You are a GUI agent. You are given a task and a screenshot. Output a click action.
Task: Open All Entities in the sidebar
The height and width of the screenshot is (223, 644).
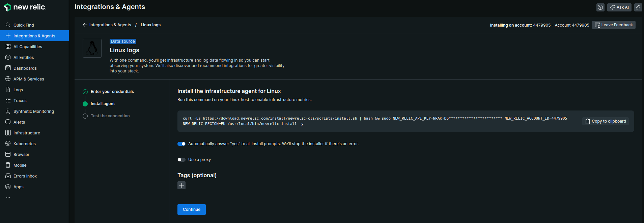[x=34, y=57]
